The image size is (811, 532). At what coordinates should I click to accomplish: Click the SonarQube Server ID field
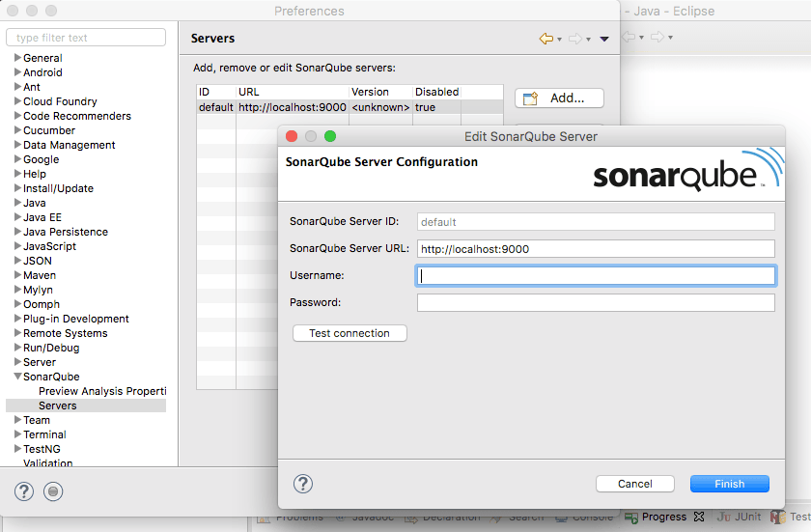tap(596, 222)
